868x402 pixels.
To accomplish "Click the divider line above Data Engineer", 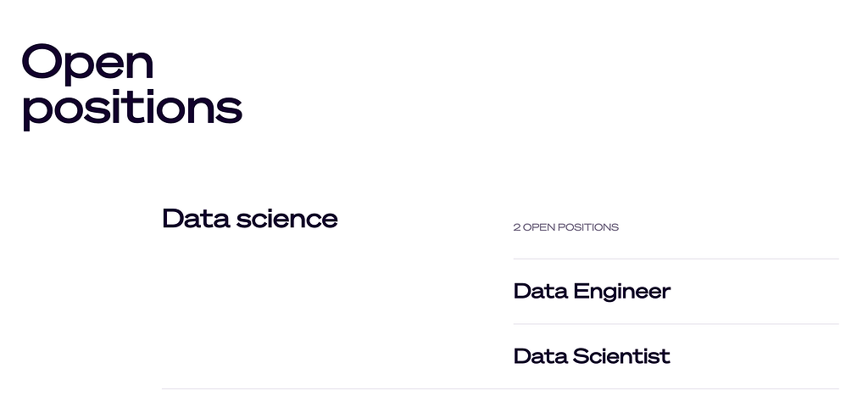I will 676,259.
